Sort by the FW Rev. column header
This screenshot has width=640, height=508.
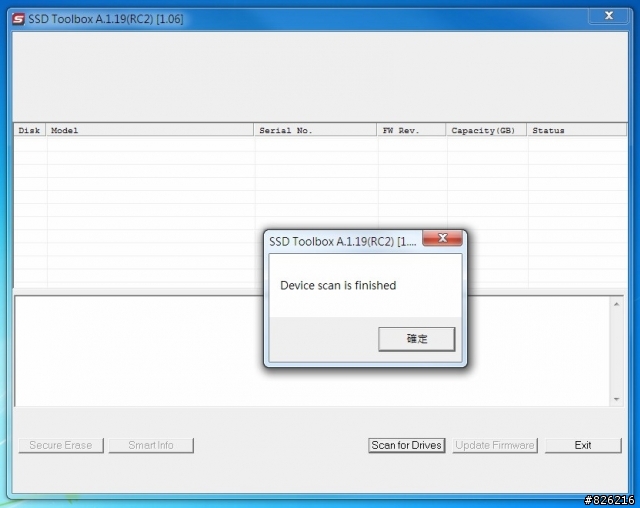411,131
